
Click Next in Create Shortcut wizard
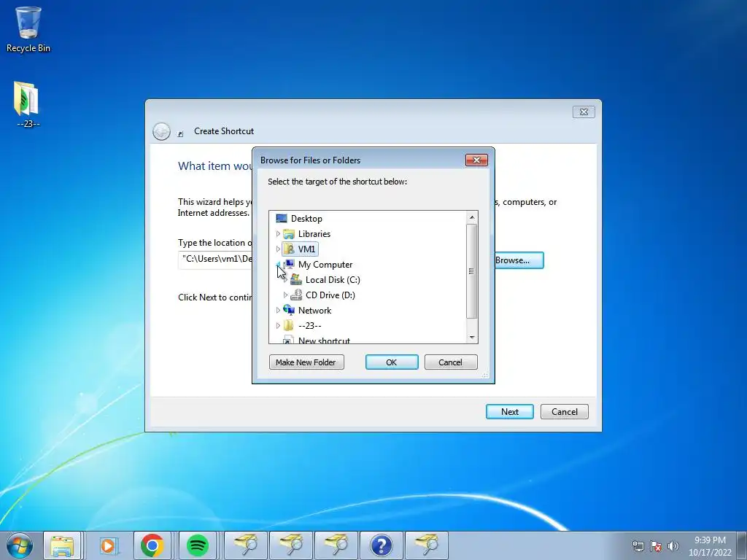pyautogui.click(x=510, y=412)
